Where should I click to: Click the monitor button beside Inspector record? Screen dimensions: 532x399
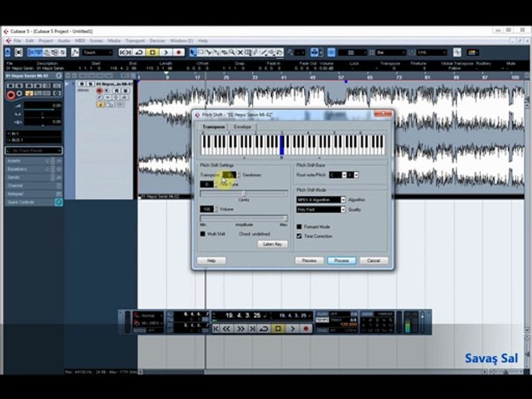(x=20, y=93)
